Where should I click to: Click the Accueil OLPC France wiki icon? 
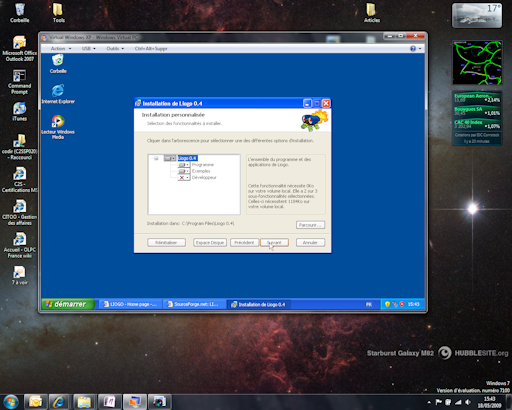pos(20,245)
